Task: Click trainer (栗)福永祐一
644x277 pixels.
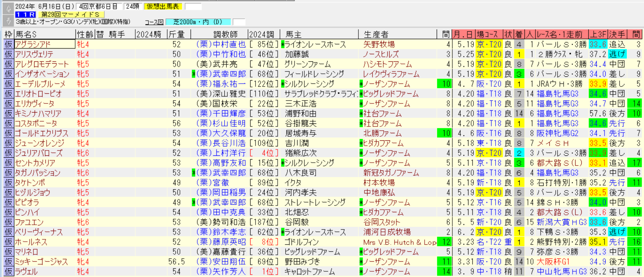Action: click(x=221, y=84)
